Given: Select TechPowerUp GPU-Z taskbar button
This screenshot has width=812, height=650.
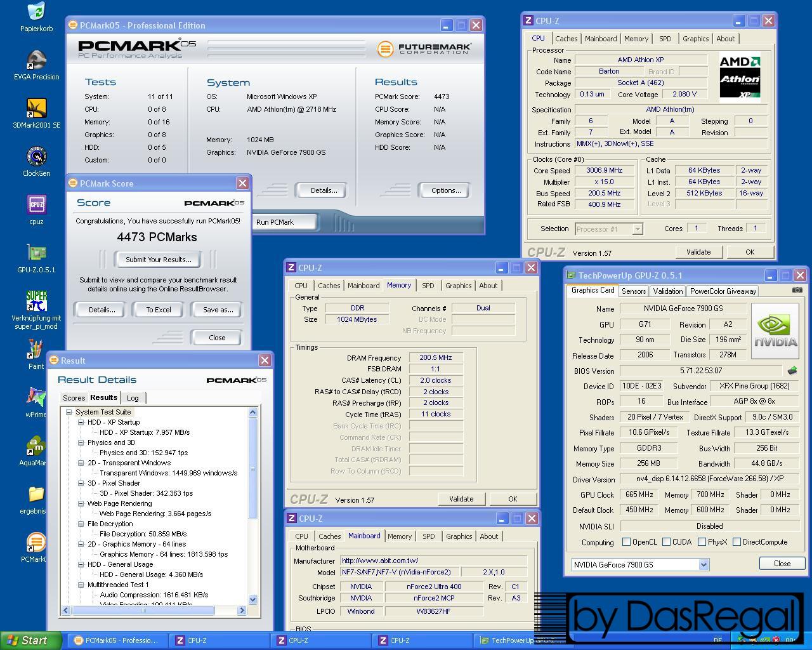Looking at the screenshot, I should click(523, 640).
